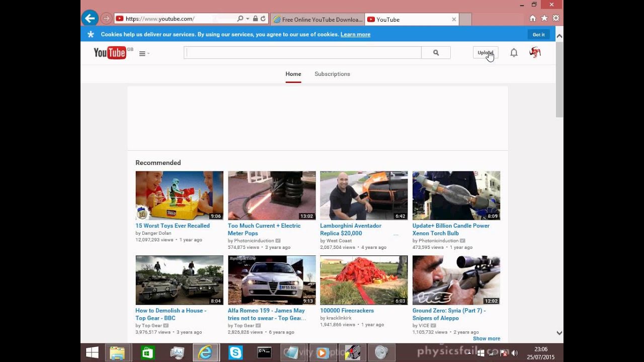Screen dimensions: 644x362
Task: Open the address bar autocomplete dropdown arrow
Action: pyautogui.click(x=248, y=19)
